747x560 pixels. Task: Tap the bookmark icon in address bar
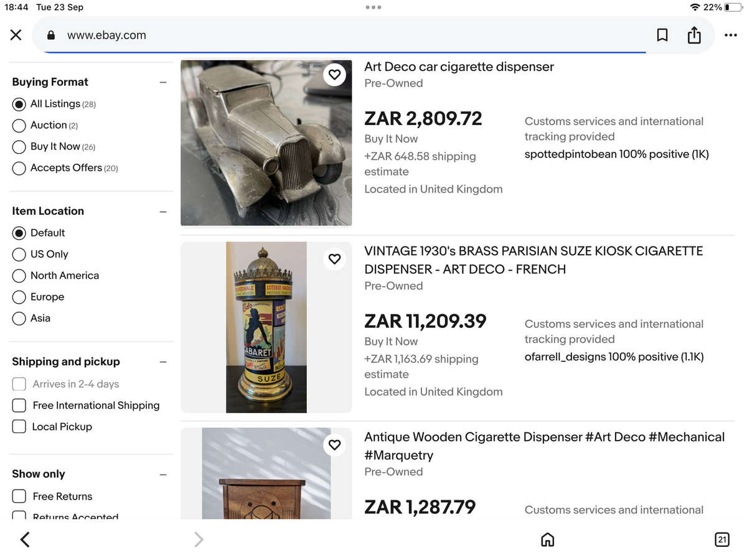point(662,35)
